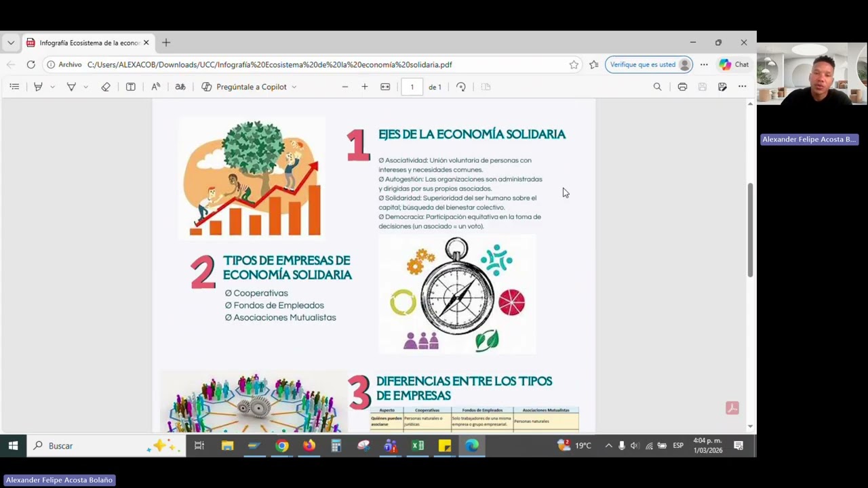The height and width of the screenshot is (488, 868).
Task: Open the Favorites list icon
Action: [x=594, y=64]
